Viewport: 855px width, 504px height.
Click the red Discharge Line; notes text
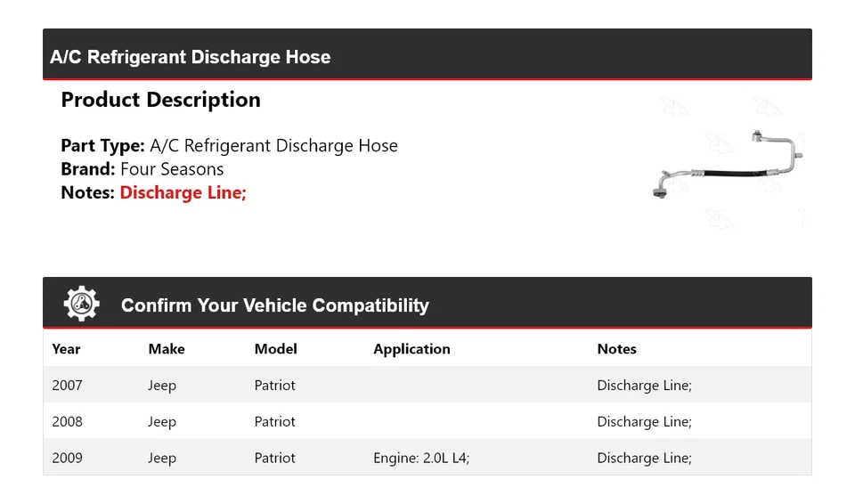(x=183, y=192)
